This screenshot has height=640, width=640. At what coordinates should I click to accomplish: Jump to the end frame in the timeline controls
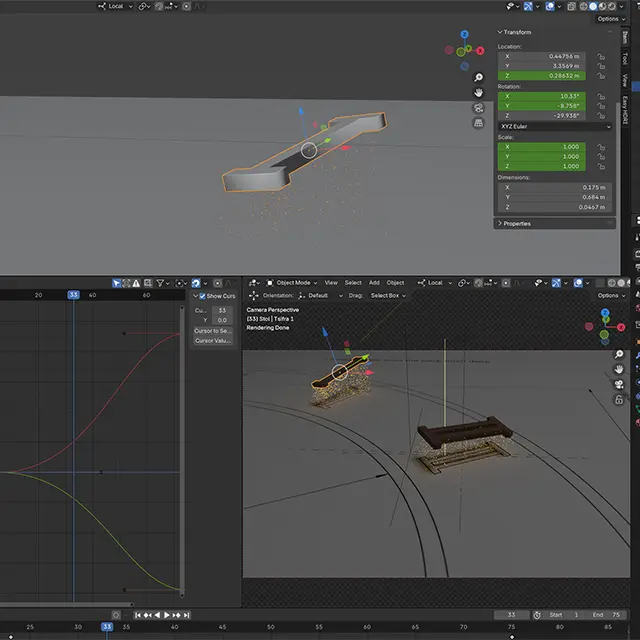pos(187,615)
